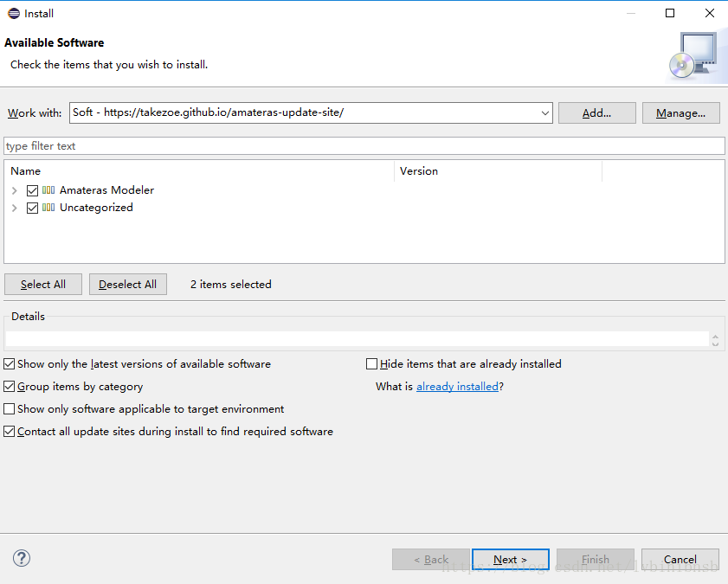
Task: Click the Details text area
Action: point(358,338)
